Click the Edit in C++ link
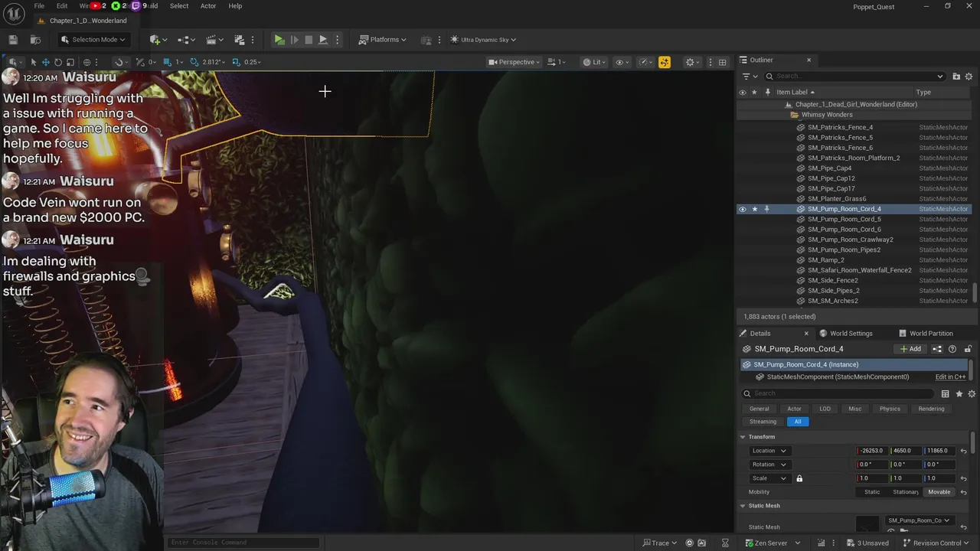Screen dimensions: 980x551 click(950, 377)
